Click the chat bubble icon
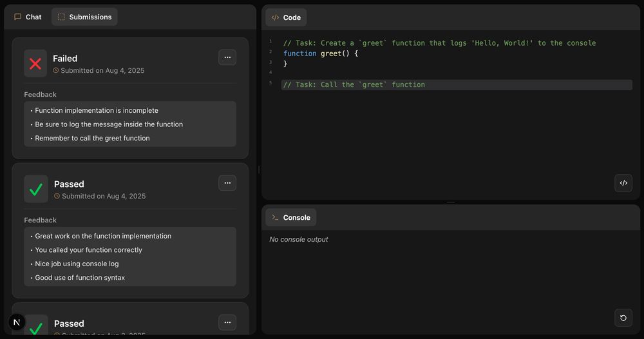This screenshot has height=339, width=644. tap(17, 17)
